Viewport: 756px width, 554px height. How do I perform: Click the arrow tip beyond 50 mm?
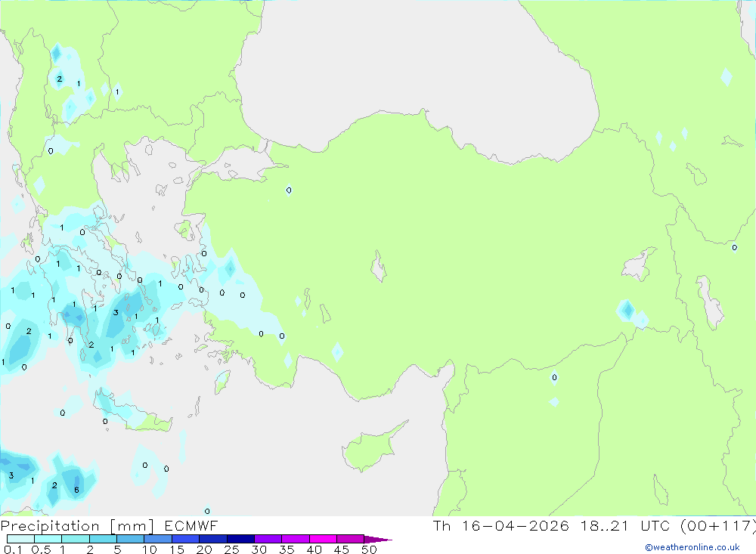(x=379, y=539)
